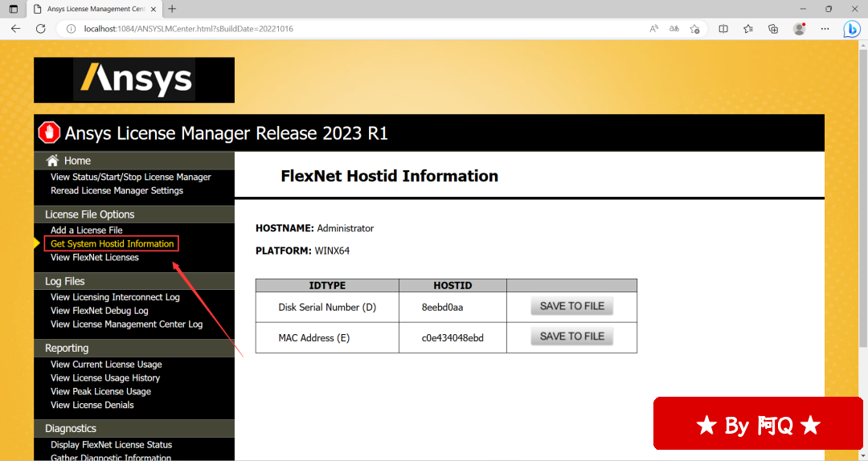The width and height of the screenshot is (868, 461).
Task: Click Reread License Manager Settings
Action: point(117,190)
